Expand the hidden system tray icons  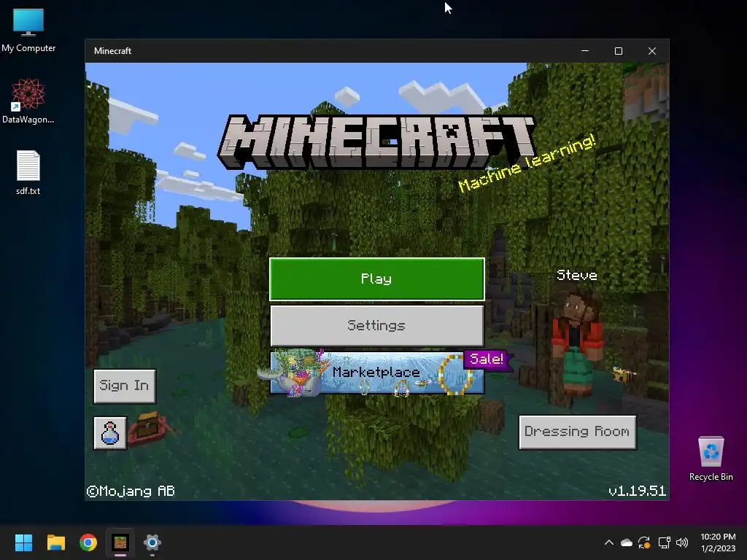pos(609,542)
